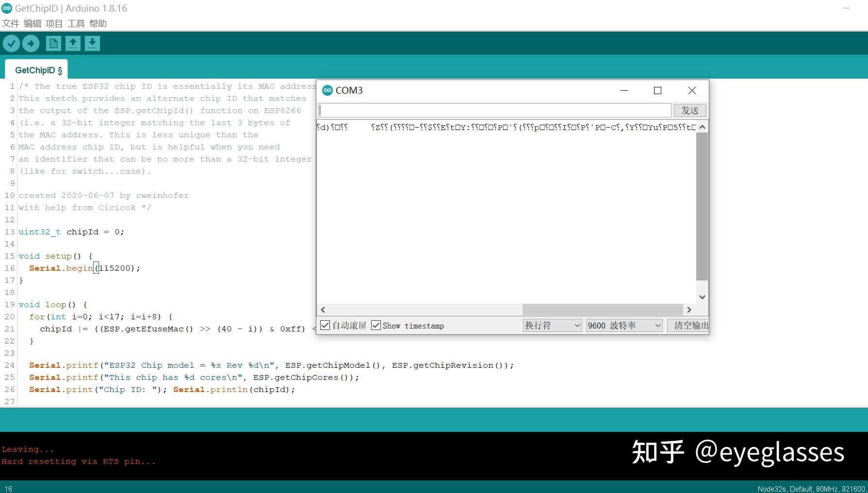Toggle autoscroll in the serial monitor
The width and height of the screenshot is (868, 493).
325,325
